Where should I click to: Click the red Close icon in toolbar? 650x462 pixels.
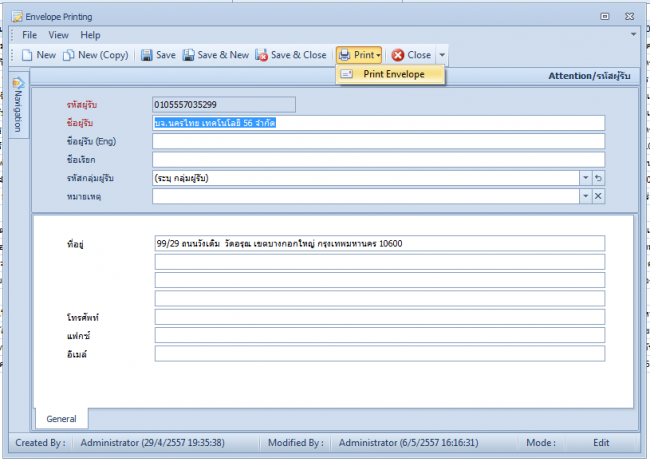coord(398,55)
